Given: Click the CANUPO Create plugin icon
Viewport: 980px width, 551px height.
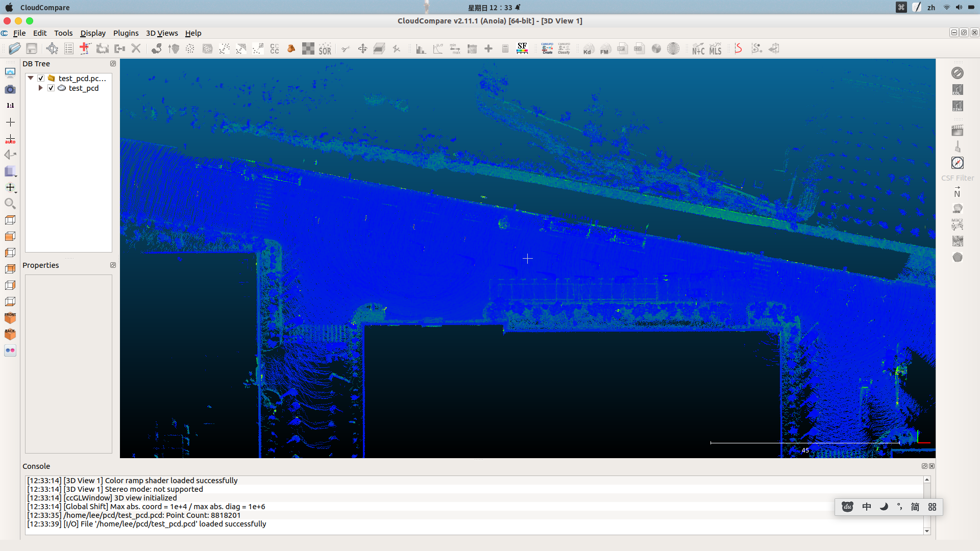Looking at the screenshot, I should 547,48.
